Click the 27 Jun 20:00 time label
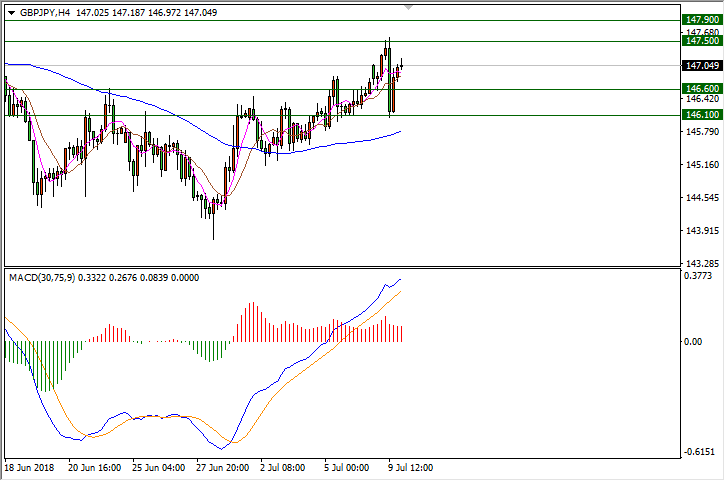The width and height of the screenshot is (725, 481). click(x=222, y=468)
